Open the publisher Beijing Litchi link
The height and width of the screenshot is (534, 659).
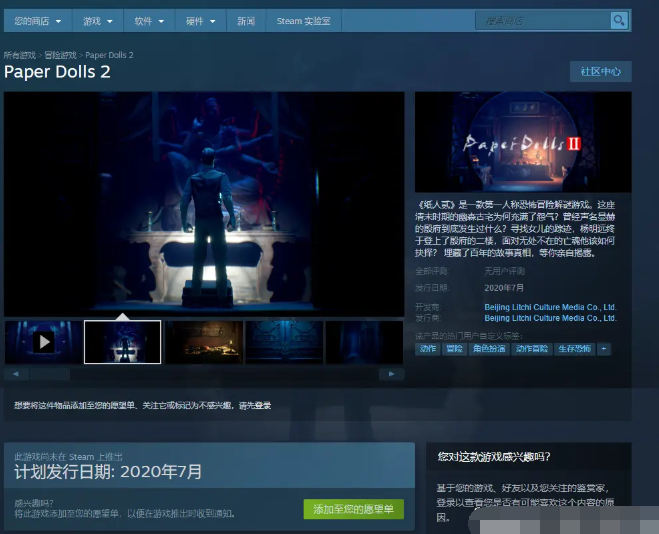pos(550,318)
